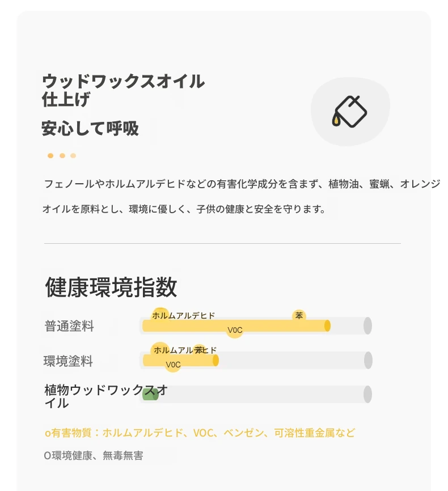
Task: Click the VOC bubble under the 普通塗料 bar
Action: click(235, 330)
